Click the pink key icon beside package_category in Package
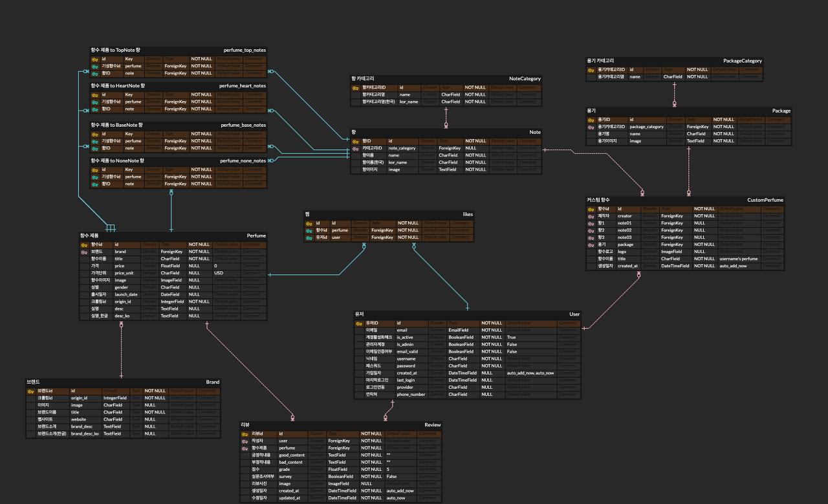Image resolution: width=828 pixels, height=504 pixels. click(591, 127)
